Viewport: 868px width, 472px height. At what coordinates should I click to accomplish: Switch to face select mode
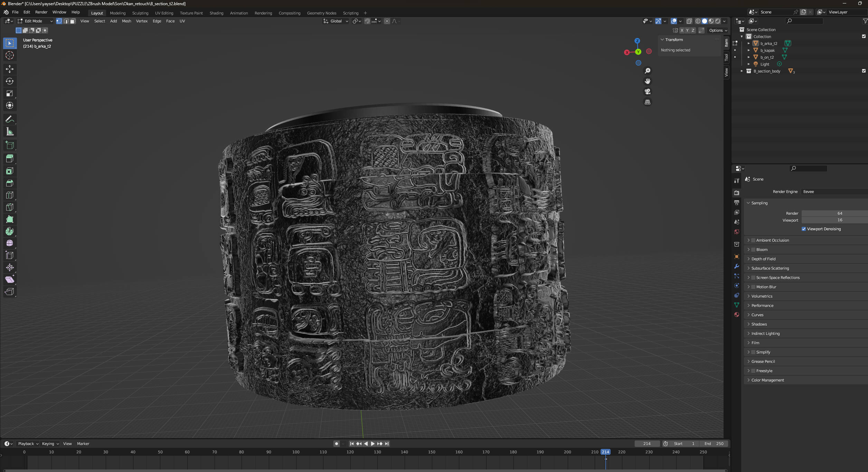pos(73,21)
